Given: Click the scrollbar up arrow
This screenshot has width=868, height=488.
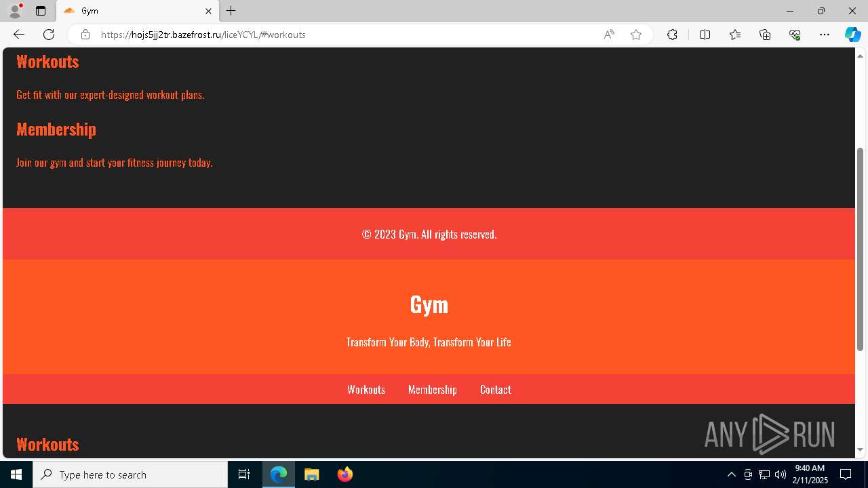Looking at the screenshot, I should coord(861,55).
